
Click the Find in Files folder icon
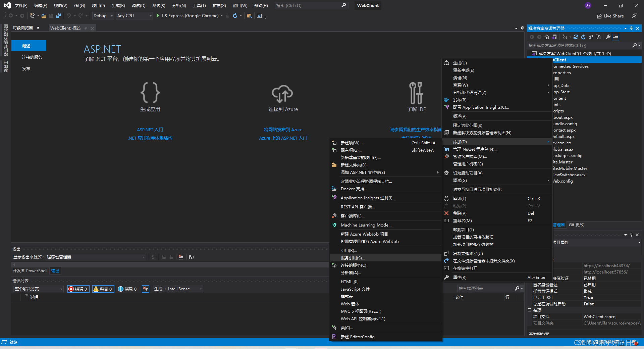[249, 16]
